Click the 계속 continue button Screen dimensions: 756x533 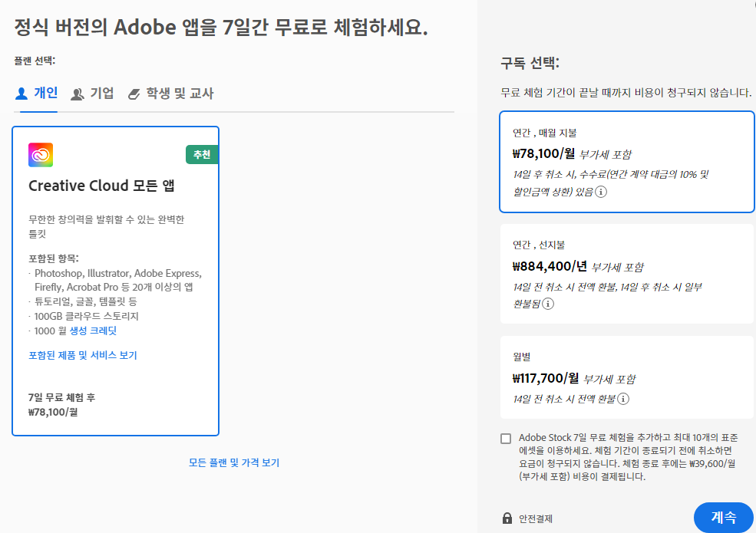tap(724, 518)
